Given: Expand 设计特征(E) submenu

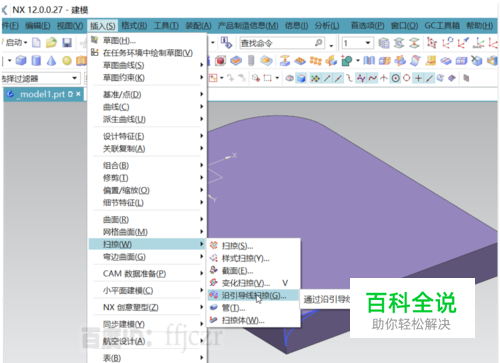Looking at the screenshot, I should pyautogui.click(x=147, y=136).
